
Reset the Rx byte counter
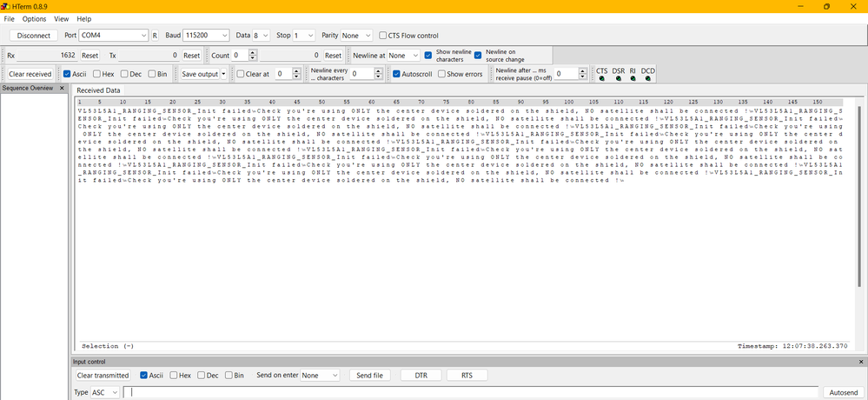tap(89, 56)
